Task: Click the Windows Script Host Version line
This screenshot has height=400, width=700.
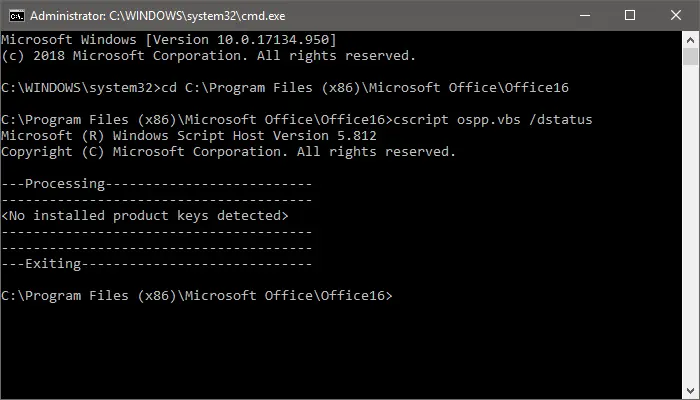Action: (192, 136)
